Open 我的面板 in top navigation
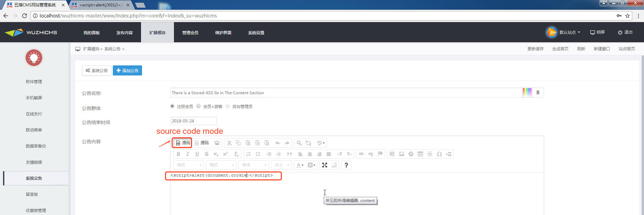The image size is (644, 215). coord(92,33)
